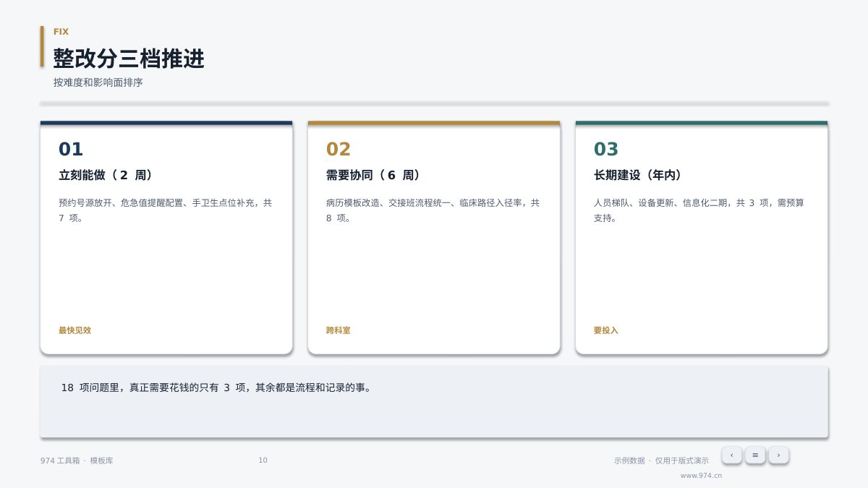The height and width of the screenshot is (488, 868).
Task: Select the slide title 整改分三档推进
Action: [129, 59]
